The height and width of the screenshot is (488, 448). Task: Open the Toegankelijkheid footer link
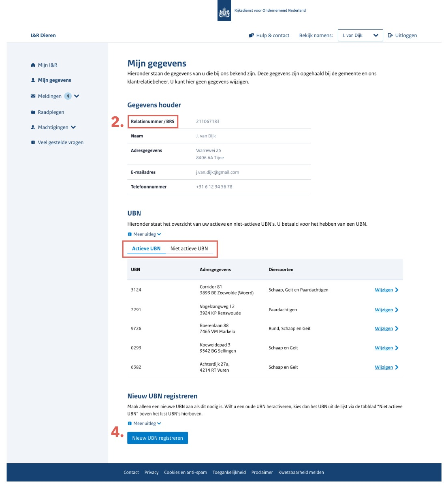229,473
